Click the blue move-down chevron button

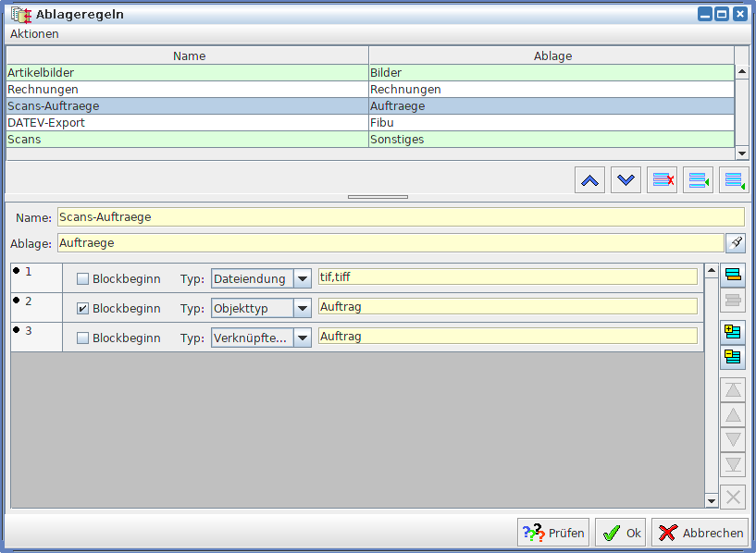point(626,180)
